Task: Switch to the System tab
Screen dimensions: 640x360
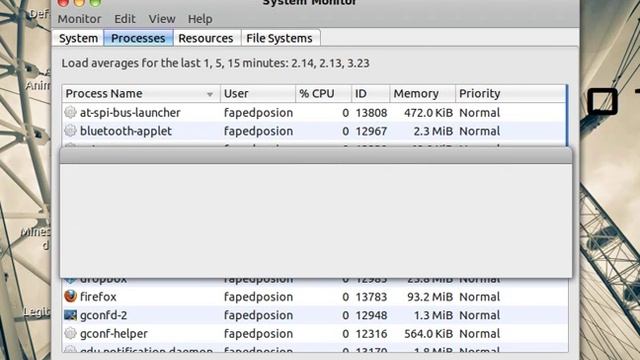Action: (x=78, y=38)
